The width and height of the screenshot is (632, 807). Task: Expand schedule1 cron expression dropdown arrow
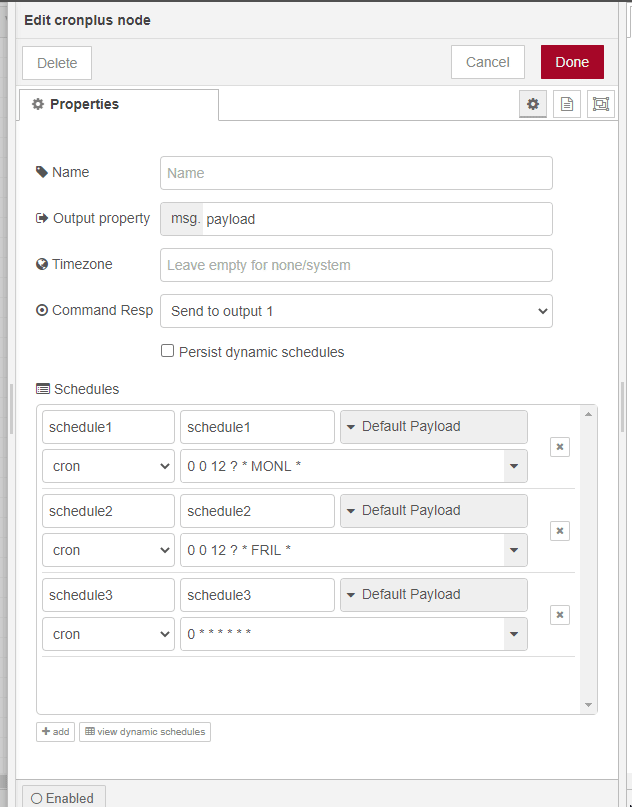[x=514, y=466]
